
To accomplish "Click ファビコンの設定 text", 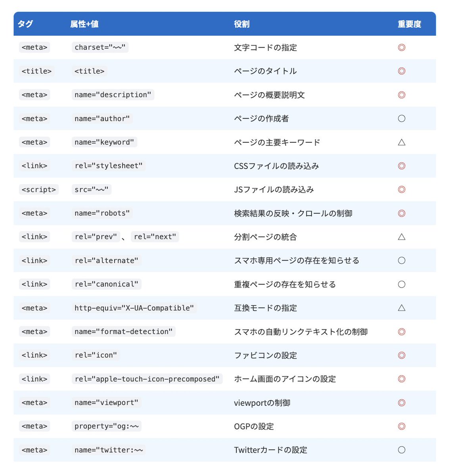I will click(265, 355).
